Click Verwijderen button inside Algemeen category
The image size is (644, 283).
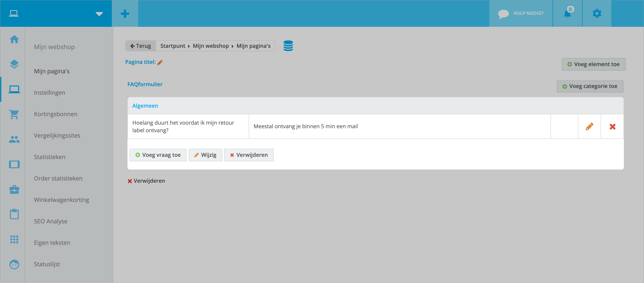coord(249,155)
